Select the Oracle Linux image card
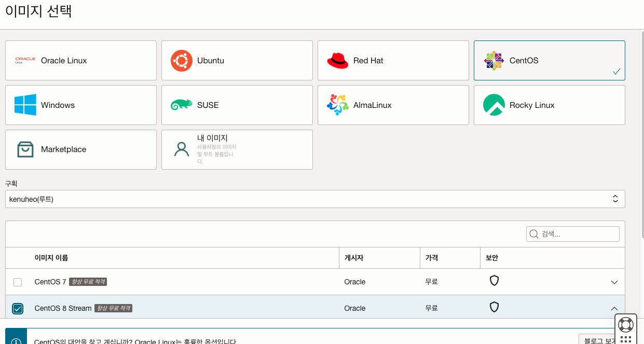Viewport: 644px width, 344px height. click(x=81, y=61)
